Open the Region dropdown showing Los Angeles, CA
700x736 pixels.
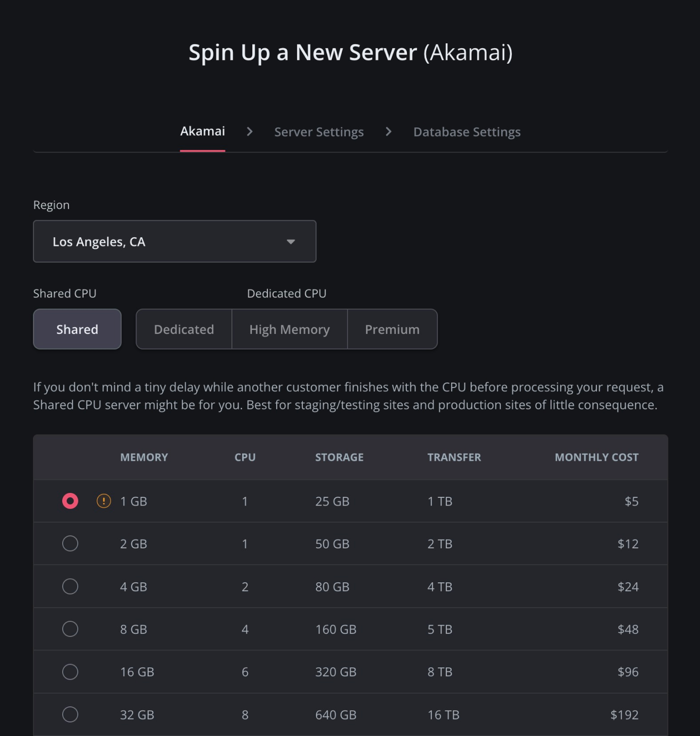click(x=175, y=242)
